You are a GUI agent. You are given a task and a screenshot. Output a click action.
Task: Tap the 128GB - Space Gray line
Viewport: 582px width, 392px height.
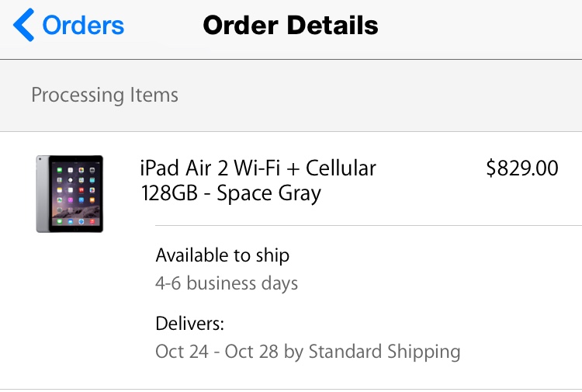click(231, 193)
